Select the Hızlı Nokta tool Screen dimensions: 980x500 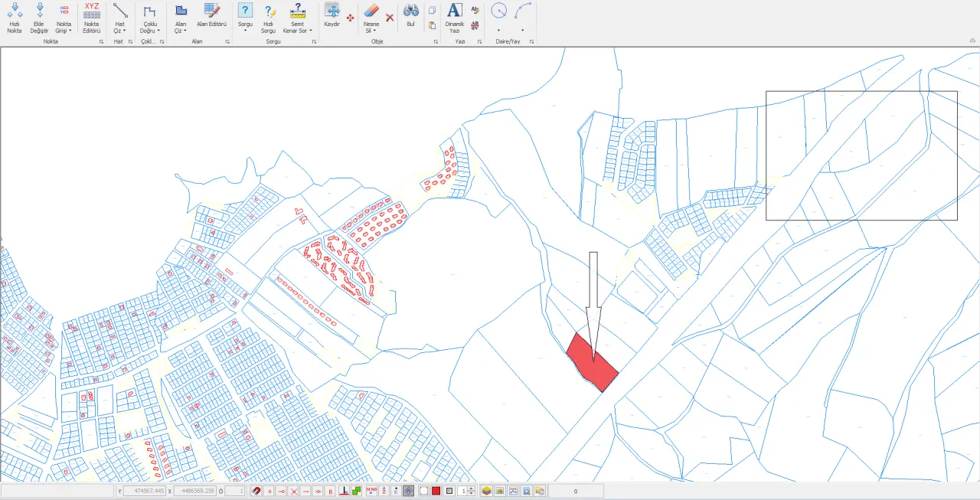click(14, 18)
